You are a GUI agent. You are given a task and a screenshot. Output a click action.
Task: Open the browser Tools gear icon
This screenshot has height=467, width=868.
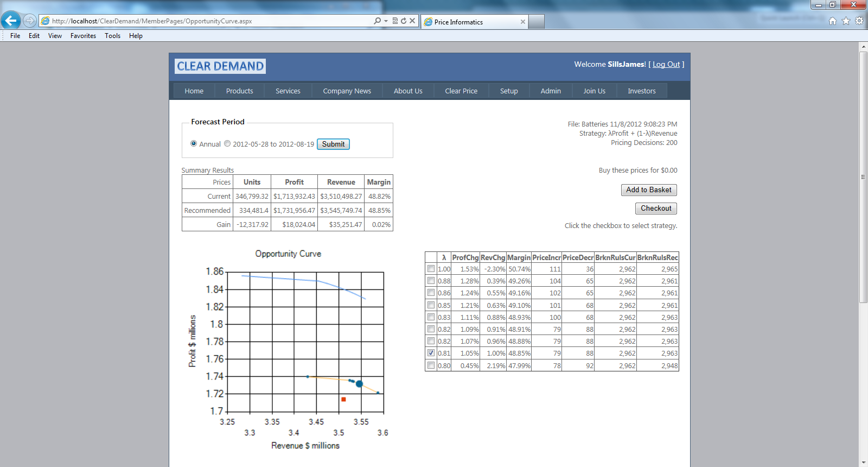859,21
